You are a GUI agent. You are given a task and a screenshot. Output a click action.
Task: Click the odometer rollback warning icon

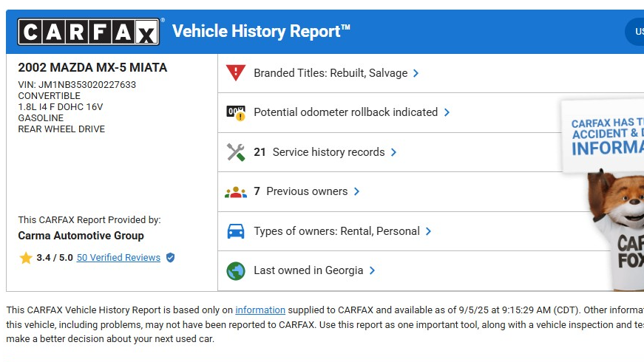[x=235, y=113]
